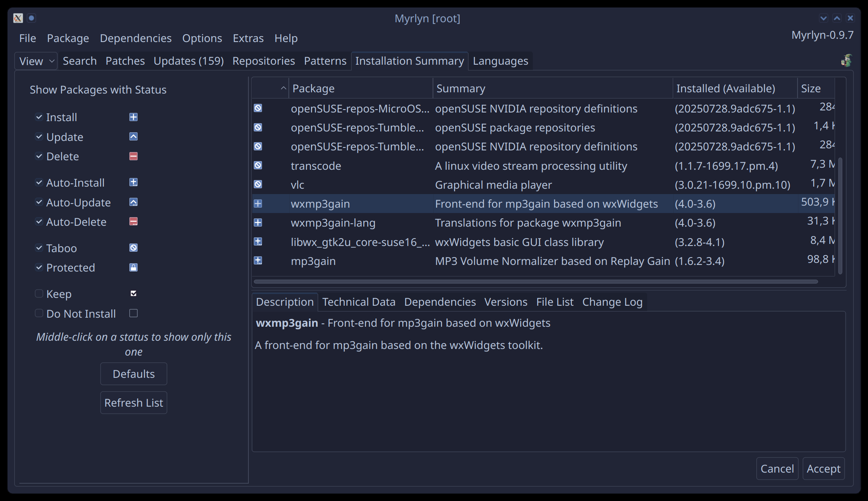The image size is (868, 501).
Task: Uncheck the Taboo status filter
Action: 39,248
